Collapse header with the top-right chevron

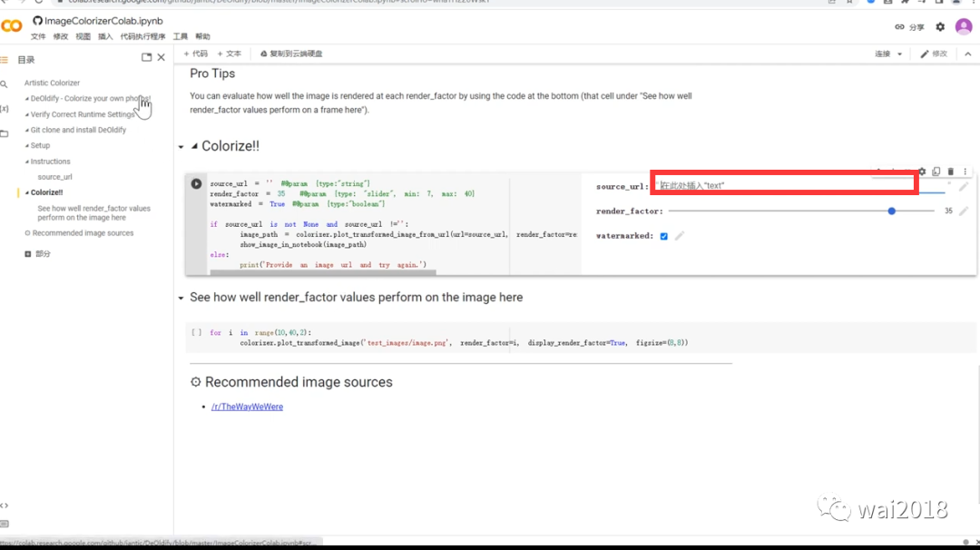point(967,54)
